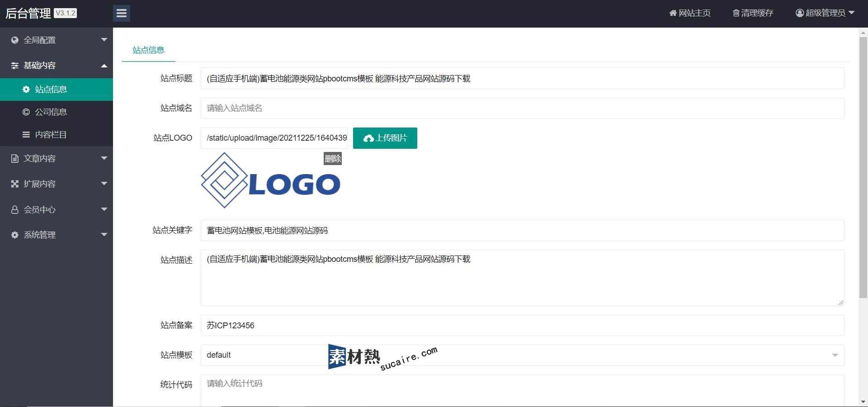Click the gear icon beside 站点信息
This screenshot has height=407, width=868.
26,90
